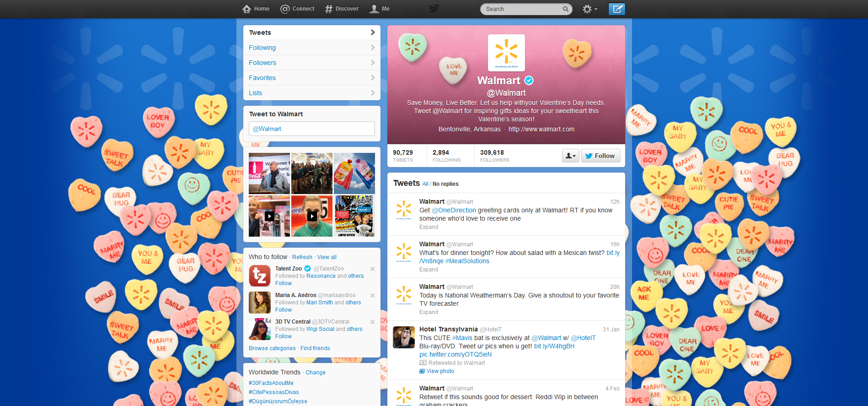The image size is (868, 406).
Task: Click Browse categories link
Action: point(272,348)
